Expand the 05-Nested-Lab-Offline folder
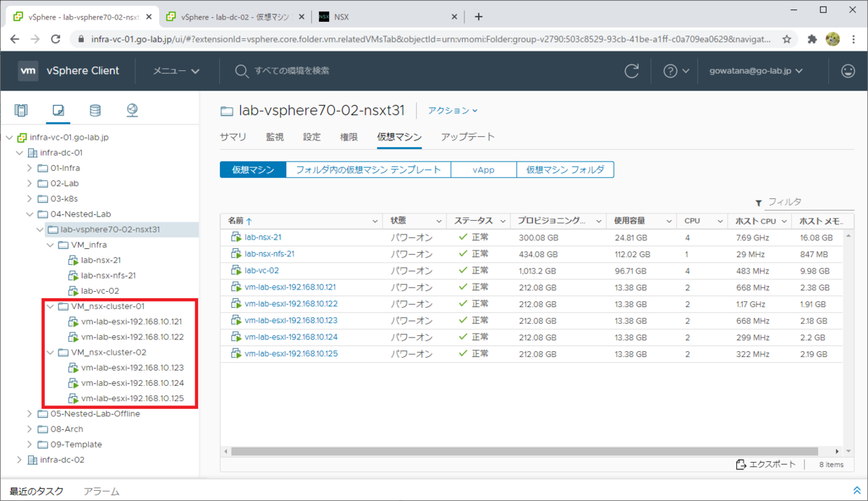The height and width of the screenshot is (501, 868). pos(30,413)
